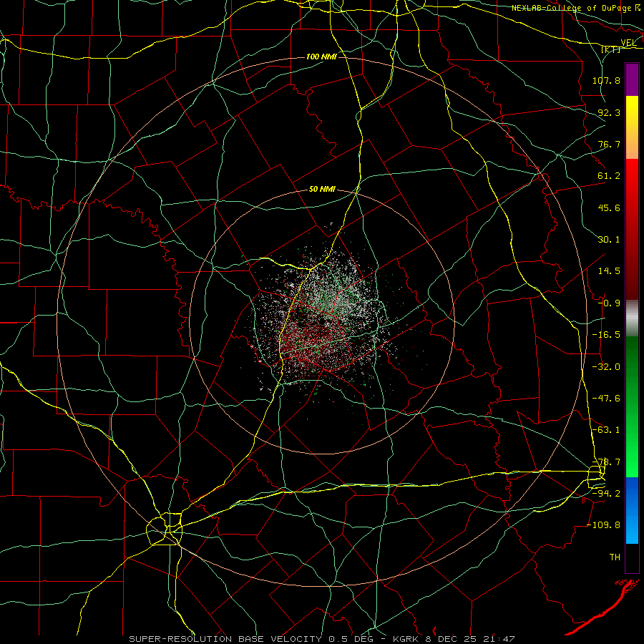644x644 pixels.
Task: Click the VEL legend title
Action: coord(628,43)
